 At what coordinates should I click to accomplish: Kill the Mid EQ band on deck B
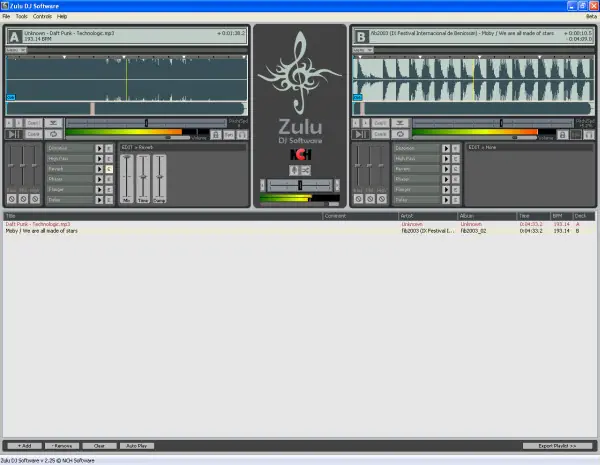coord(370,199)
